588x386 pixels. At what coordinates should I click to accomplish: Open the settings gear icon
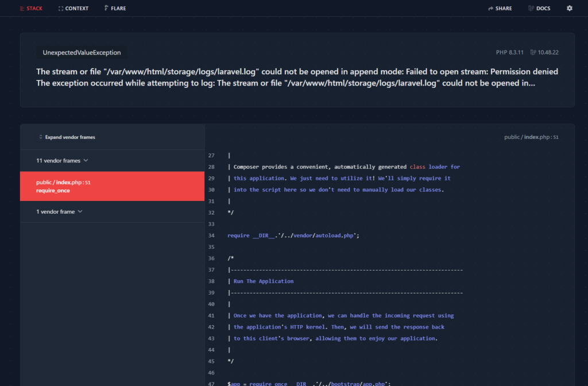570,9
